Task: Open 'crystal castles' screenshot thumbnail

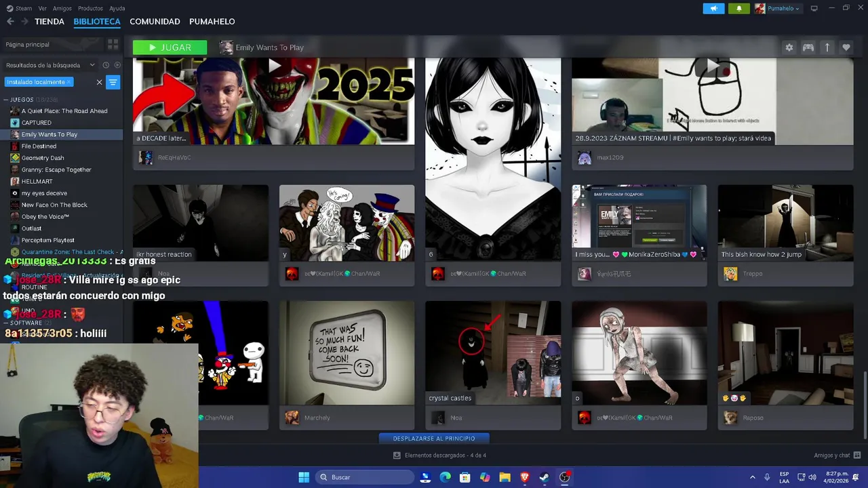Action: (x=493, y=353)
